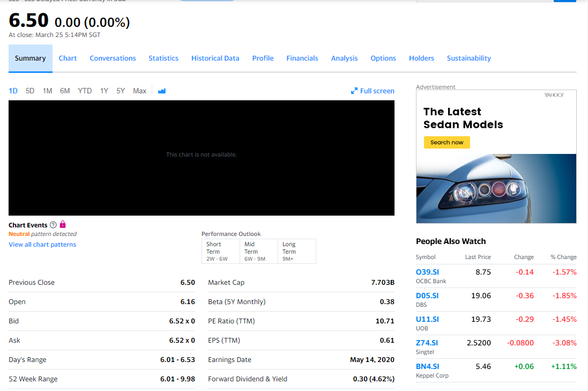This screenshot has width=588, height=391.
Task: Select the 6M chart range
Action: [x=65, y=91]
